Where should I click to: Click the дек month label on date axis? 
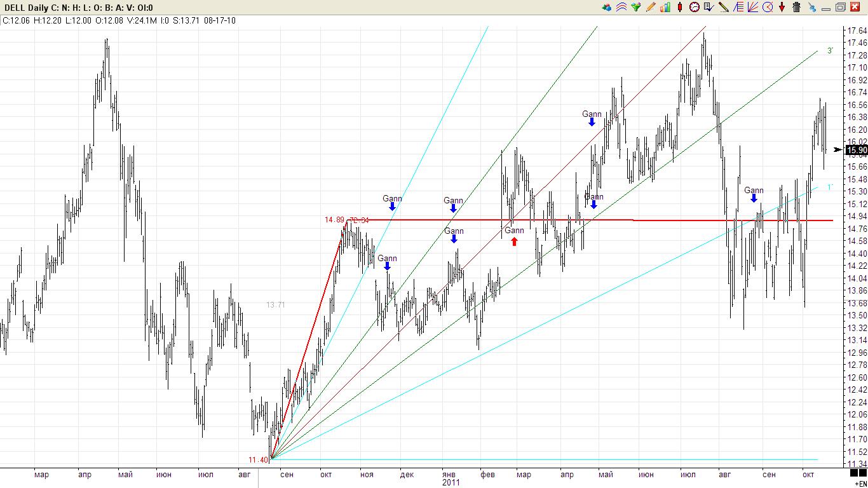click(x=407, y=474)
